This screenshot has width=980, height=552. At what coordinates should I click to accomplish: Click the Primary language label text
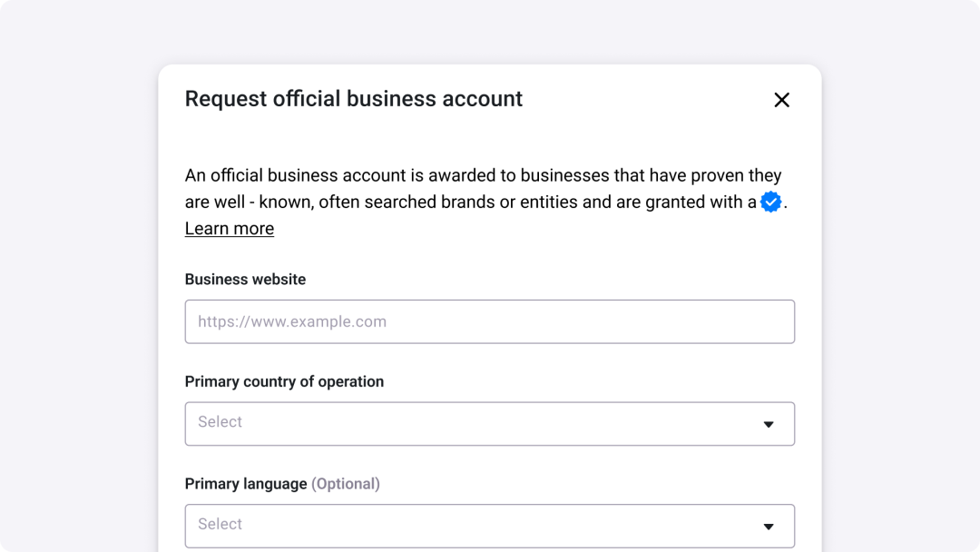coord(246,484)
